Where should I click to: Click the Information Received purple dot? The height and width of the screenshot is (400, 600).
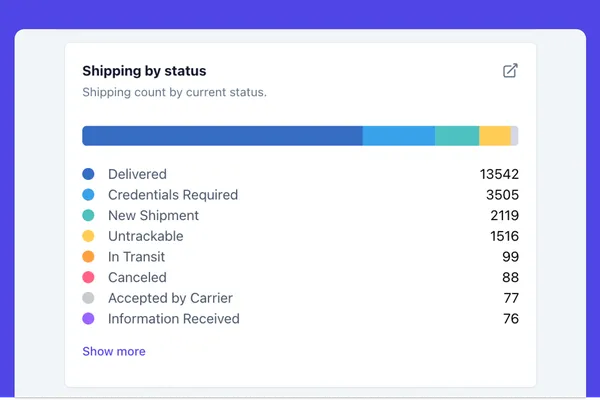[88, 319]
